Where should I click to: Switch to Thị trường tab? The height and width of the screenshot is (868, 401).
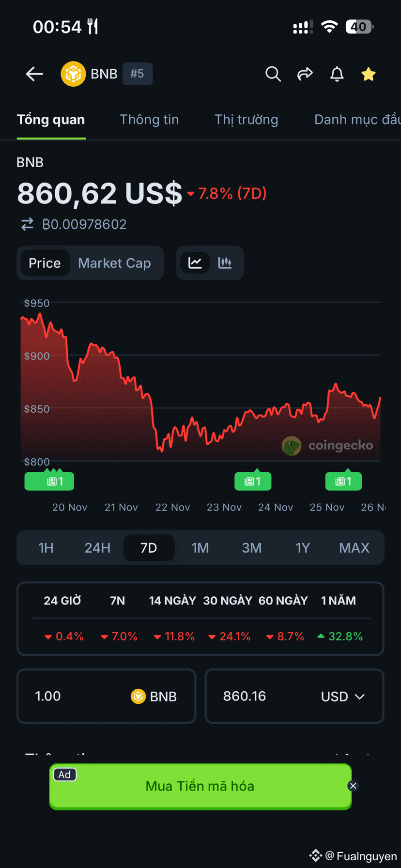[246, 120]
